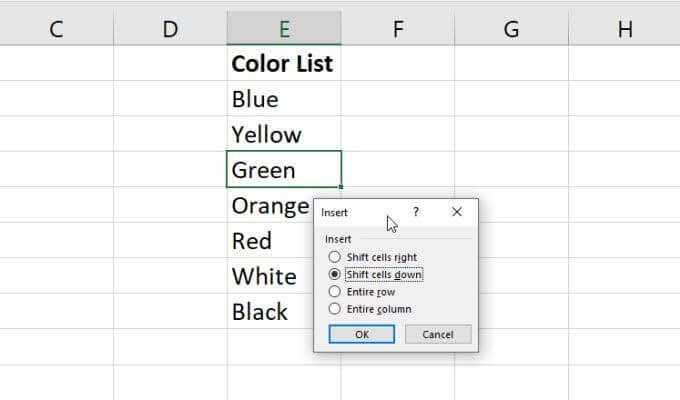This screenshot has height=400, width=680.
Task: Select column E header
Action: (x=284, y=29)
